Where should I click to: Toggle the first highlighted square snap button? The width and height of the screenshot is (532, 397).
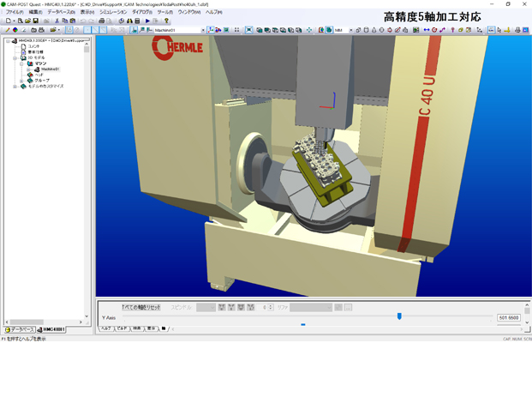click(x=87, y=30)
